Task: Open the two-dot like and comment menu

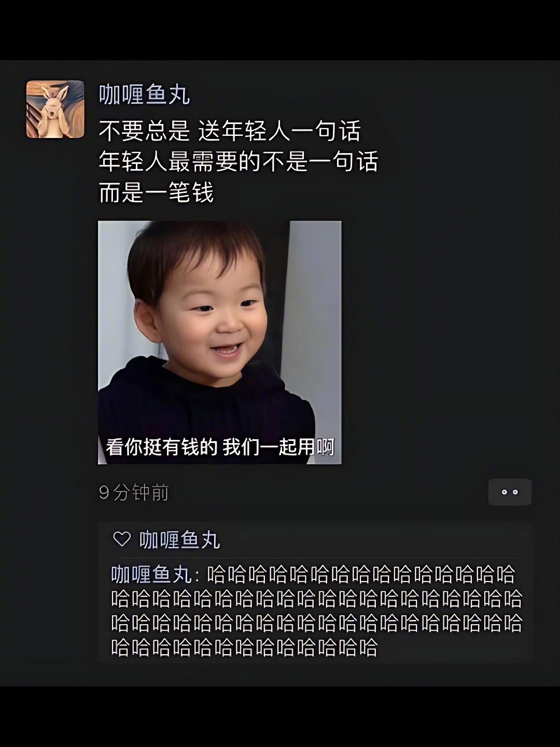Action: (x=510, y=492)
